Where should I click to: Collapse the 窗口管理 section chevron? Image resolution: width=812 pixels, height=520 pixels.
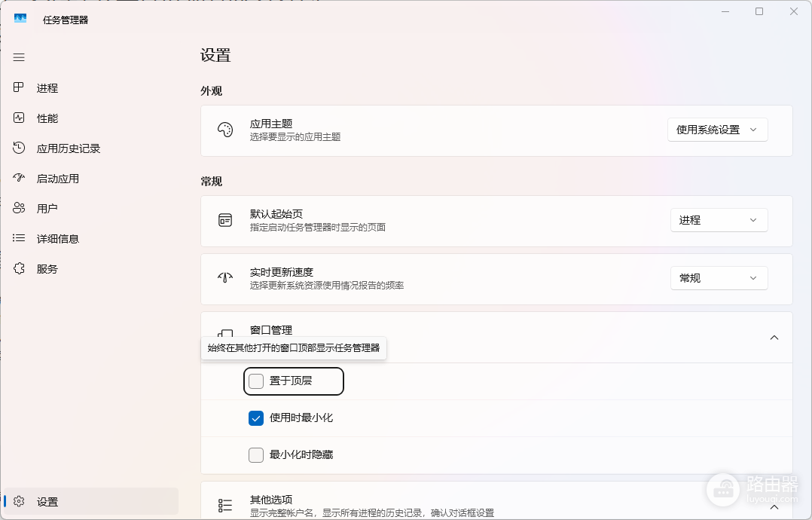coord(774,337)
